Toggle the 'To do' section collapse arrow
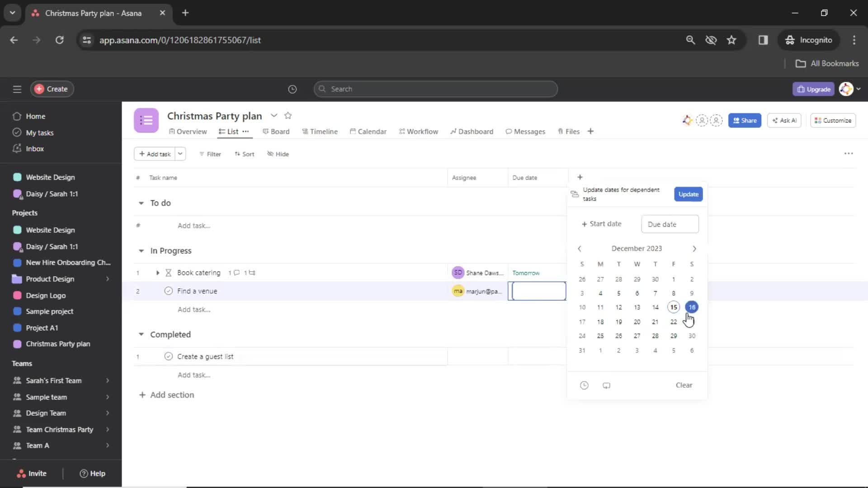This screenshot has width=868, height=488. pyautogui.click(x=142, y=202)
